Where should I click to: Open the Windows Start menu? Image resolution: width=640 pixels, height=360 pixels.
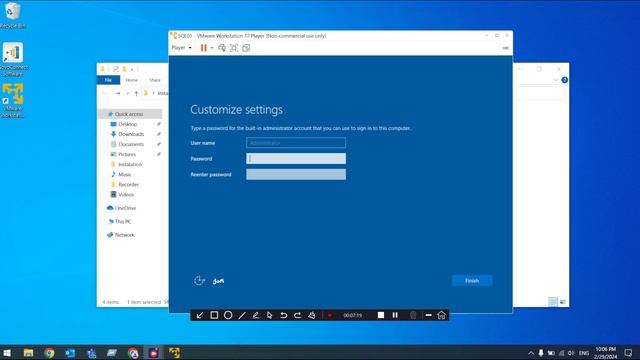click(7, 353)
